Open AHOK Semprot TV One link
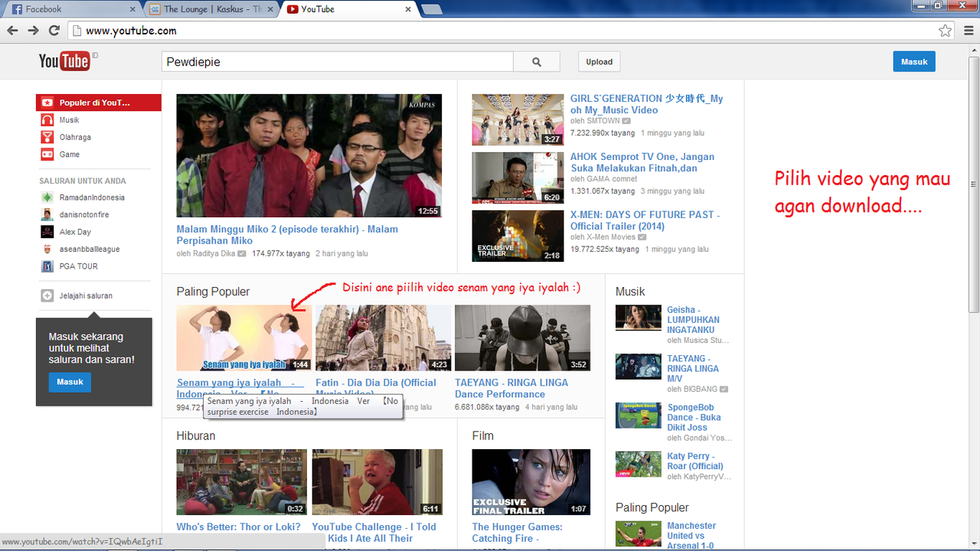 (642, 162)
